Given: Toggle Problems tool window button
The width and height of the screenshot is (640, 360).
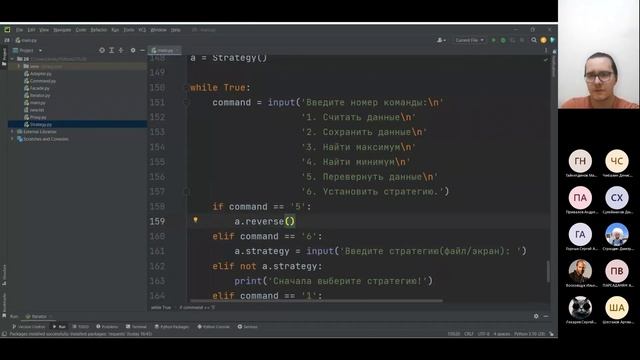Looking at the screenshot, I should click(107, 327).
